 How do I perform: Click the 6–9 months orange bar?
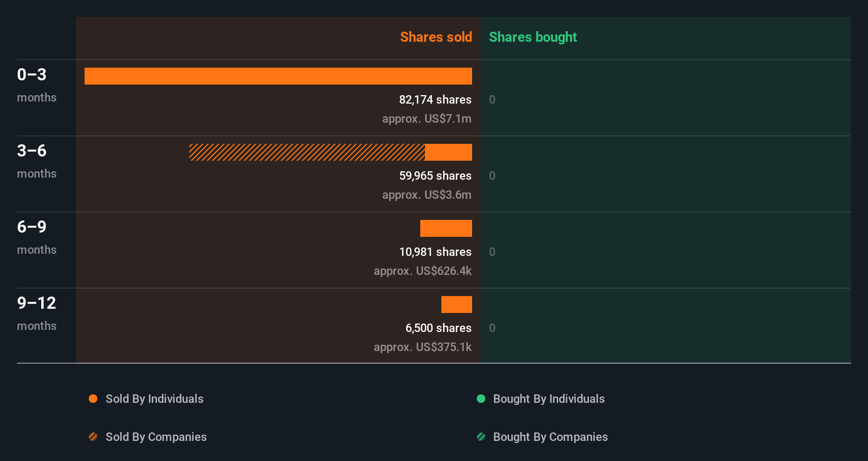(x=446, y=228)
